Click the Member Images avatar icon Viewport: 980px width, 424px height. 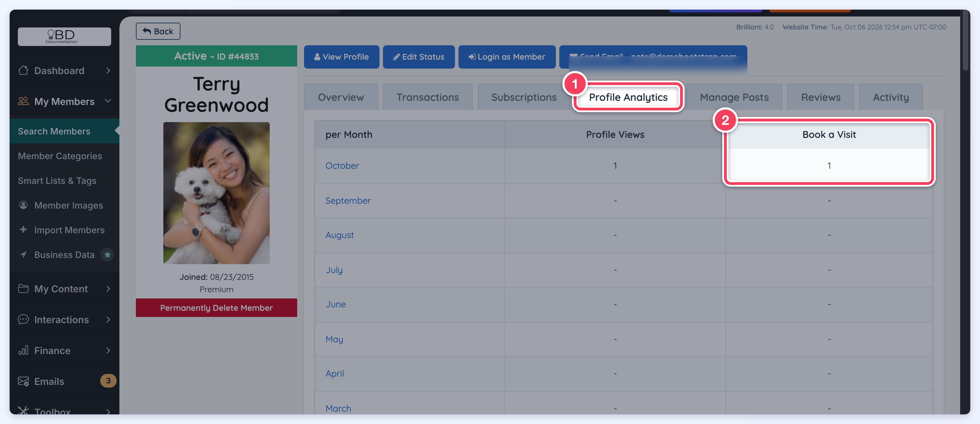point(23,205)
